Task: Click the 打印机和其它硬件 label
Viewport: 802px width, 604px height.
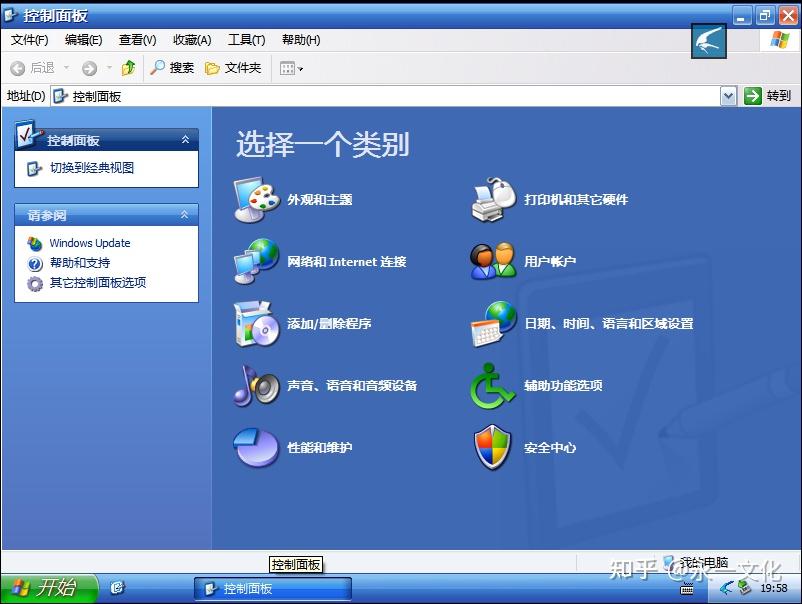Action: point(576,199)
